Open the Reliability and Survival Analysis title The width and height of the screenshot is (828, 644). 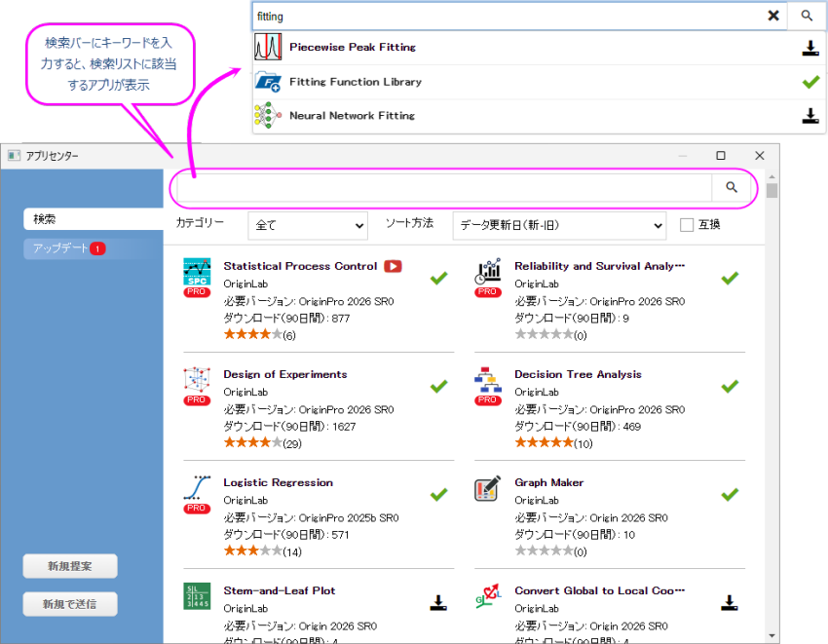(599, 266)
